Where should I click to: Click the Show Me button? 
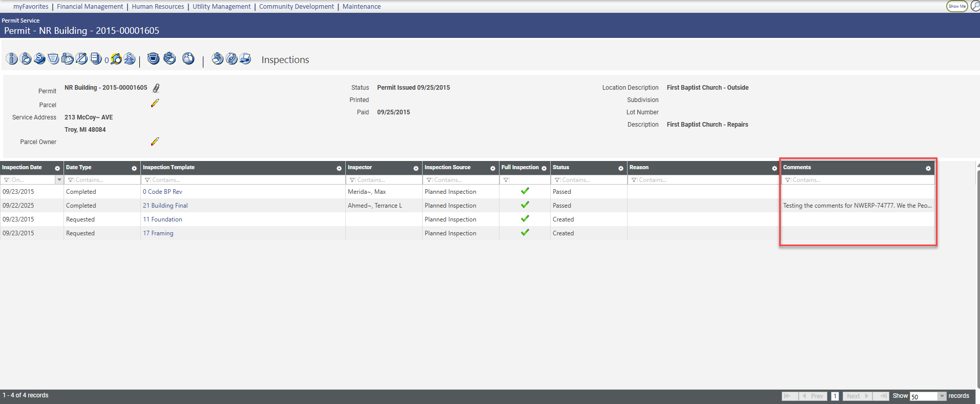[x=956, y=6]
